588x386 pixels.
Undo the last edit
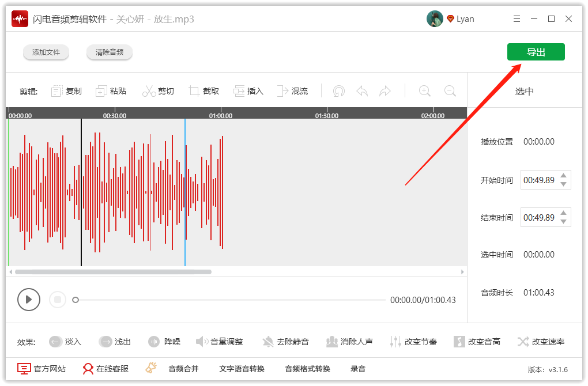coord(362,90)
